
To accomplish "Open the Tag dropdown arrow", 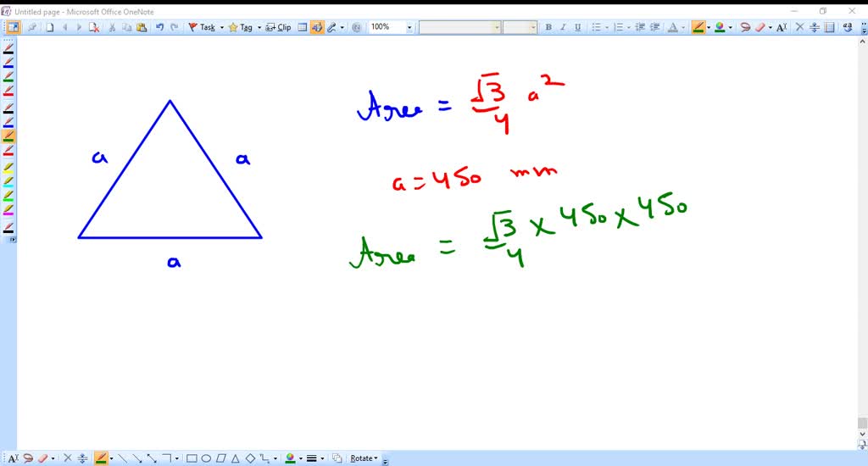I will 259,27.
